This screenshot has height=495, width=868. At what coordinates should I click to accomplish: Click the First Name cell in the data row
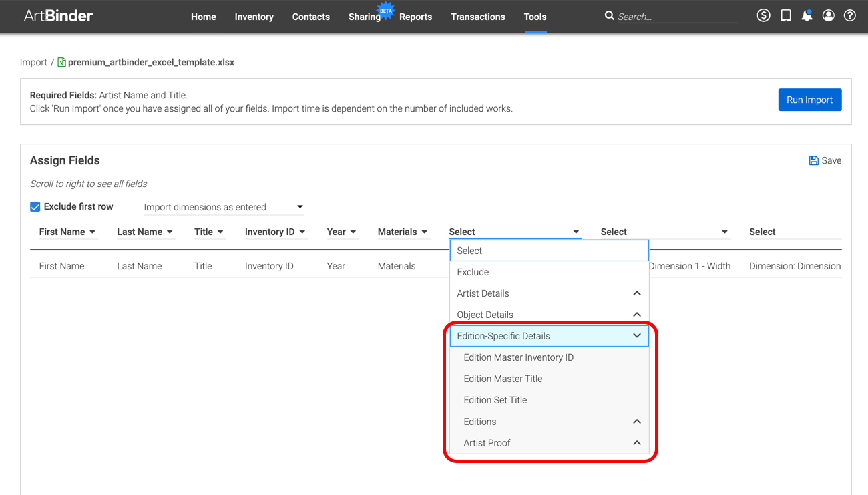(61, 266)
